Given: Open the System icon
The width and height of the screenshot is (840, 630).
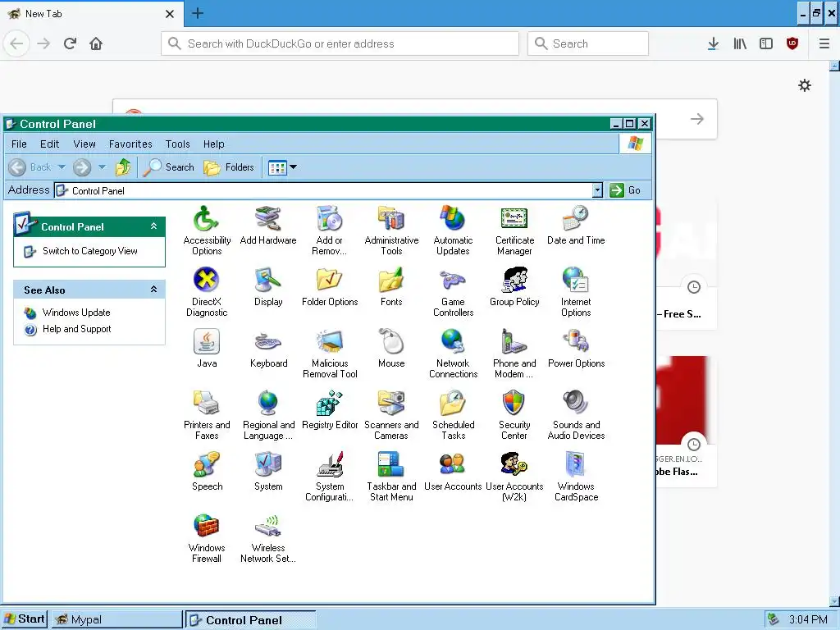Looking at the screenshot, I should (268, 464).
